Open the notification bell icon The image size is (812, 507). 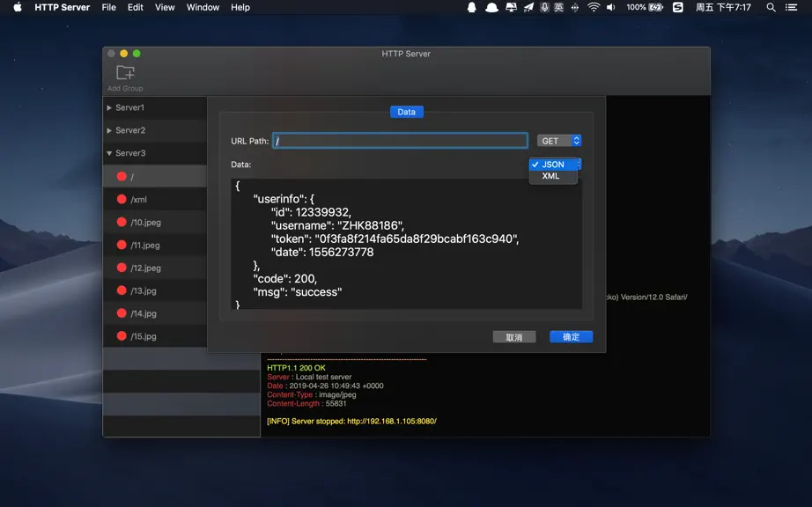(472, 7)
